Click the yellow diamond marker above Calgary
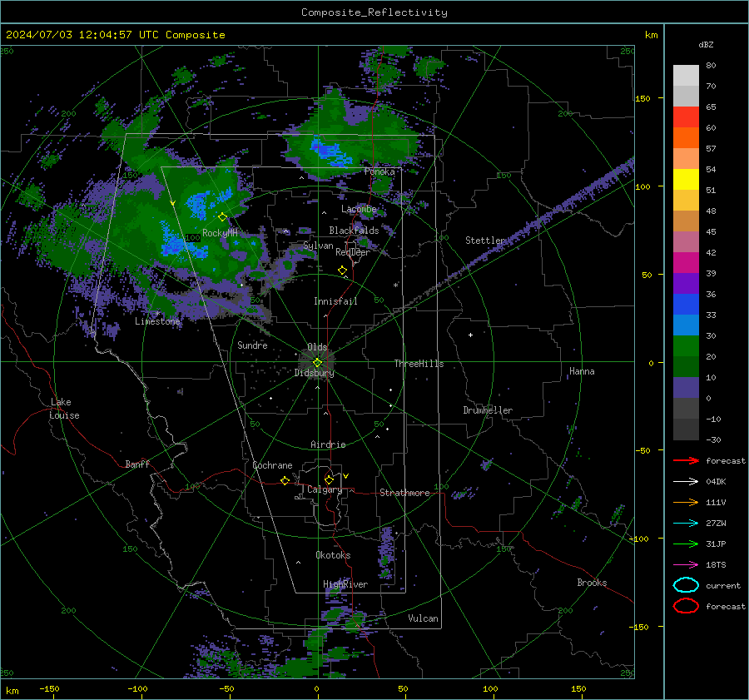Image resolution: width=749 pixels, height=700 pixels. pos(329,479)
